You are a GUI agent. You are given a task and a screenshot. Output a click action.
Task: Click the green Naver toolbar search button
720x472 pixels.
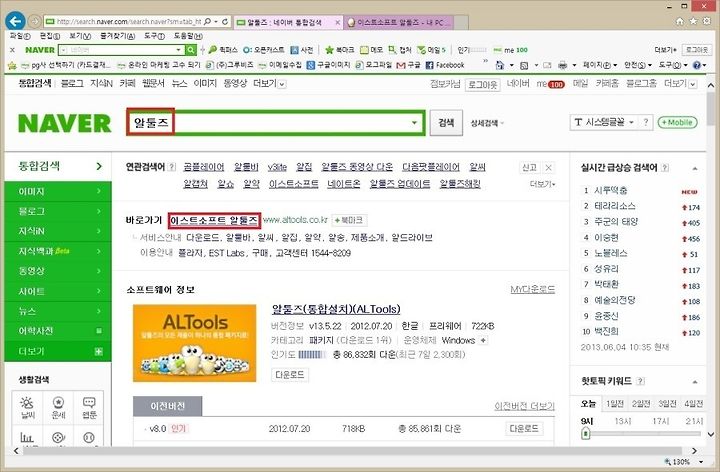click(191, 50)
